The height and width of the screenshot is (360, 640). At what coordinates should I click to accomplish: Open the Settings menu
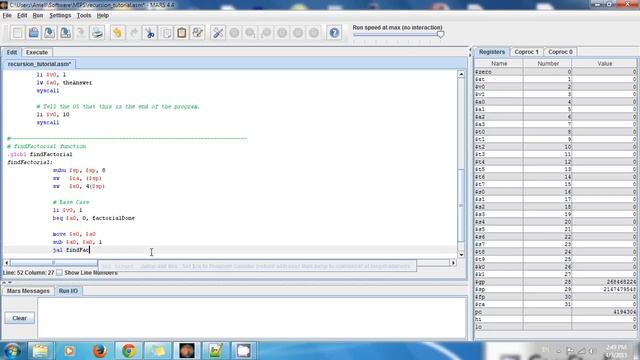click(x=60, y=16)
